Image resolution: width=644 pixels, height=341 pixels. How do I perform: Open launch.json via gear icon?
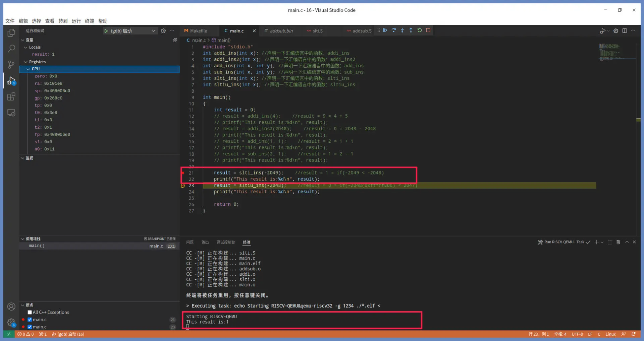[163, 31]
